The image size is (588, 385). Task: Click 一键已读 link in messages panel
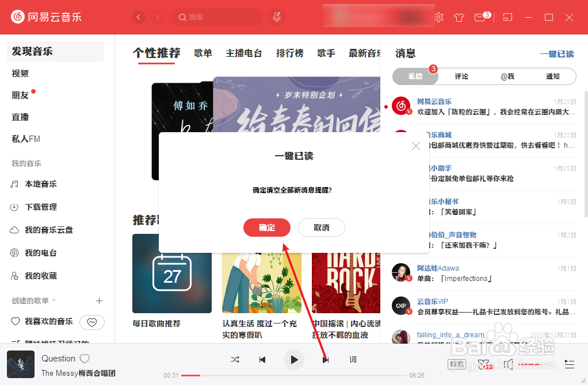pos(557,54)
